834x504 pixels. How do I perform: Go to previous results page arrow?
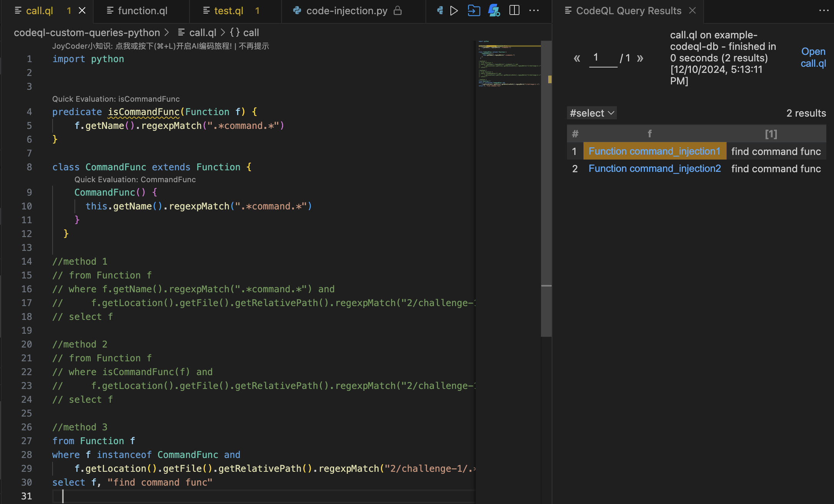[x=577, y=58]
